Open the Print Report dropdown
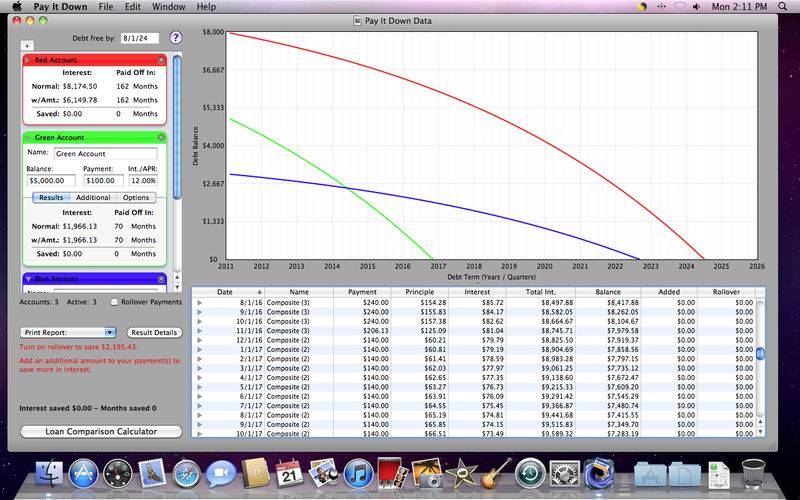 pos(68,333)
